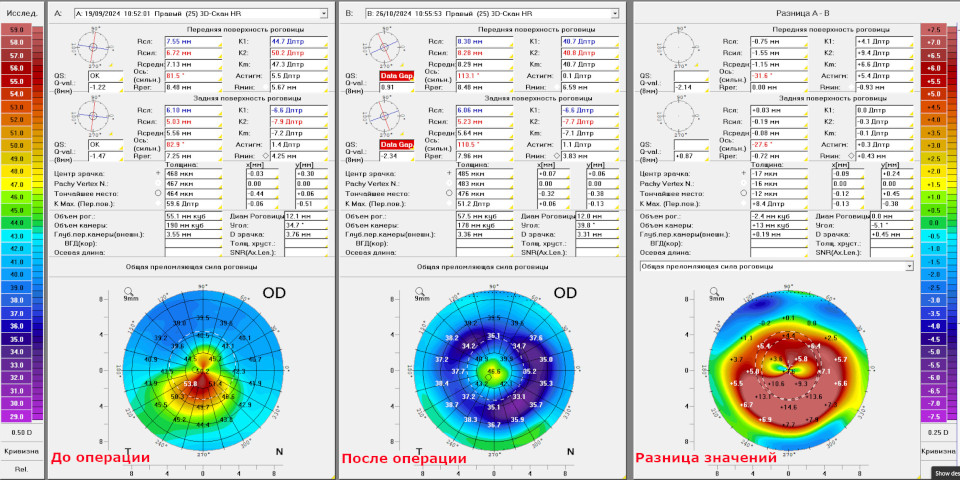The width and height of the screenshot is (960, 480).
Task: Click the 9mm magnifier on the difference map
Action: coord(714,291)
